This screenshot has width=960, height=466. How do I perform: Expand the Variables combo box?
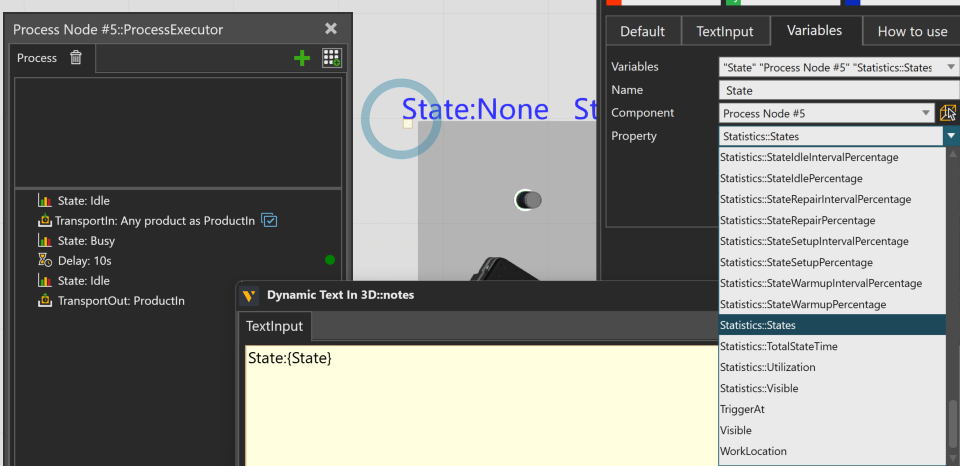tap(951, 67)
